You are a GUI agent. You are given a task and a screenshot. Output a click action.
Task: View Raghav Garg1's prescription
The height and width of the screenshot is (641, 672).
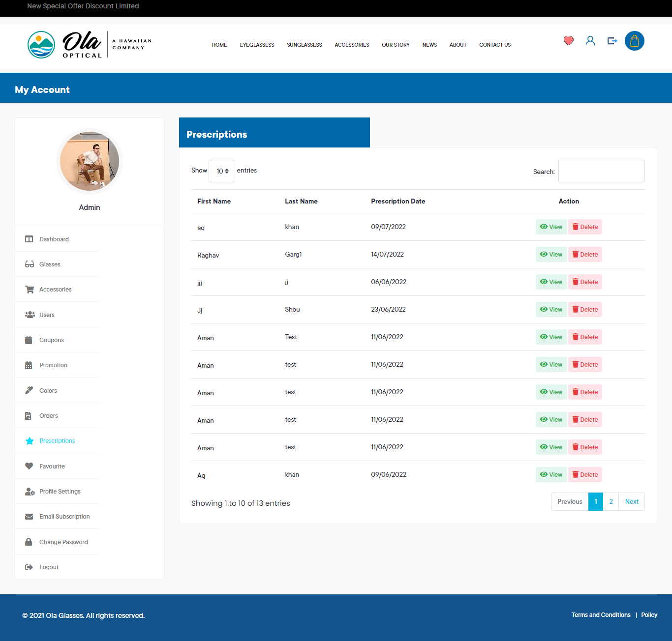(551, 255)
